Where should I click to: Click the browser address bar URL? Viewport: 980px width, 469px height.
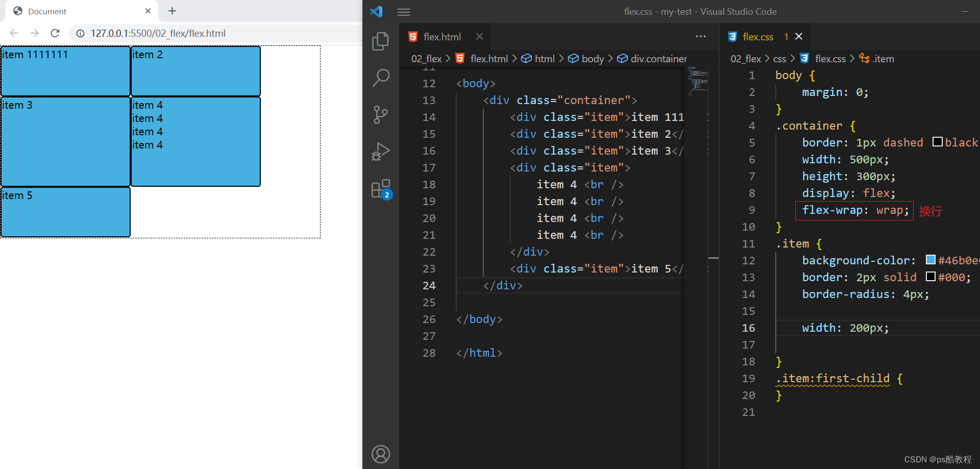[158, 33]
